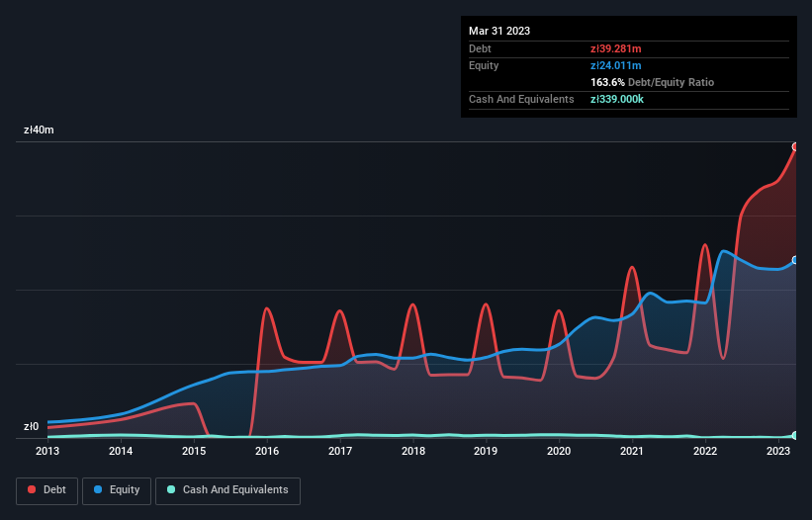This screenshot has width=812, height=520.
Task: Toggle the Cash And Equivalents legend button
Action: tap(227, 490)
